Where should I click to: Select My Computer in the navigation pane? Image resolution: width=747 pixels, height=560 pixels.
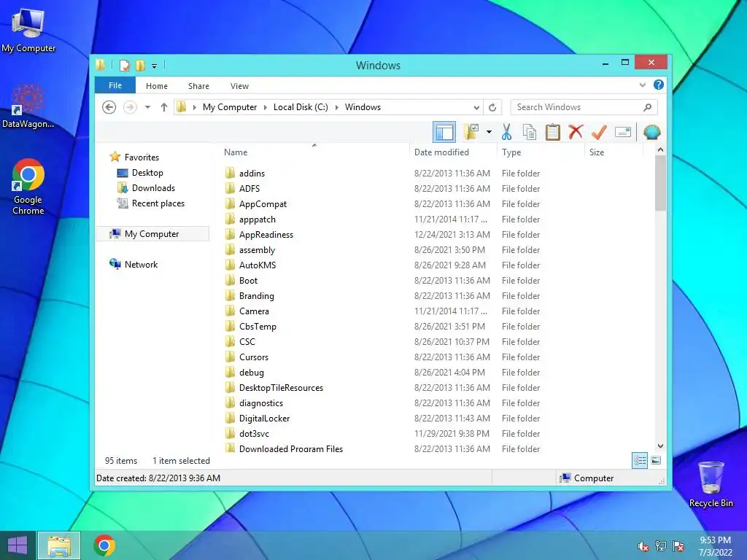pos(152,234)
